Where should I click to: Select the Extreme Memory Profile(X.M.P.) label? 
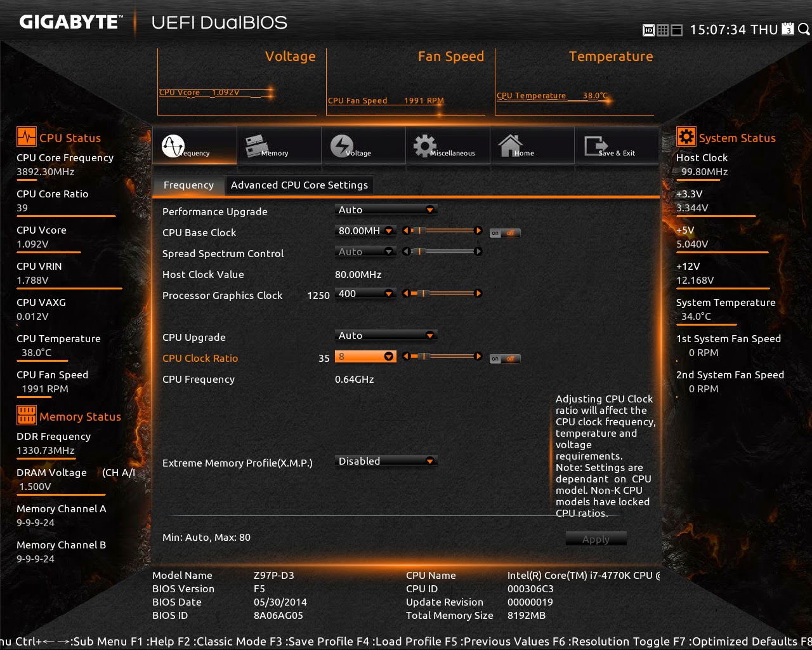point(237,463)
